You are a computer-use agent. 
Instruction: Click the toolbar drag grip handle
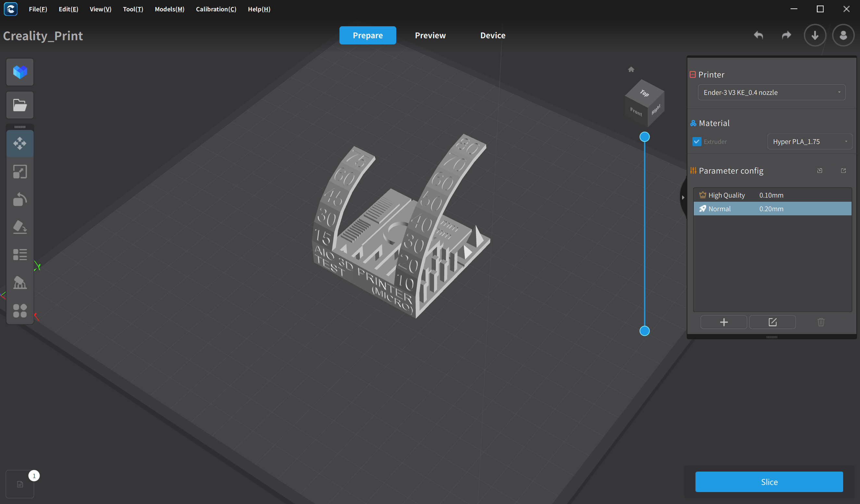[x=20, y=127]
